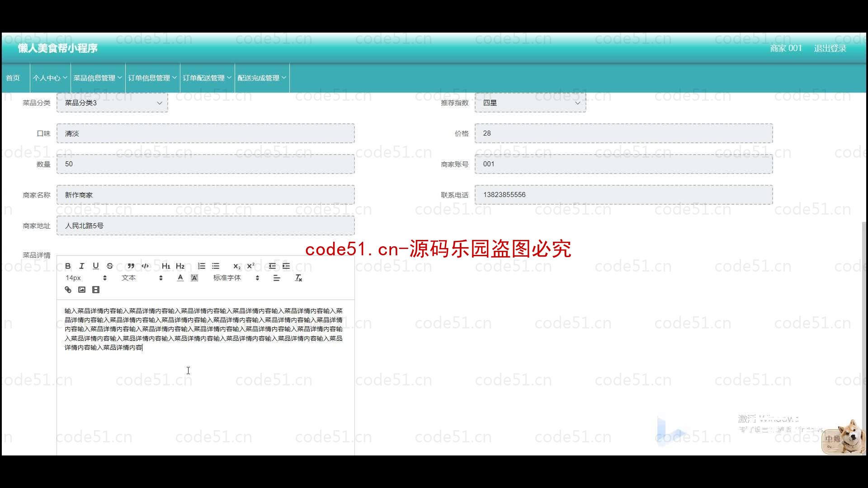Apply Heading 1 style
The image size is (868, 488).
click(x=166, y=266)
